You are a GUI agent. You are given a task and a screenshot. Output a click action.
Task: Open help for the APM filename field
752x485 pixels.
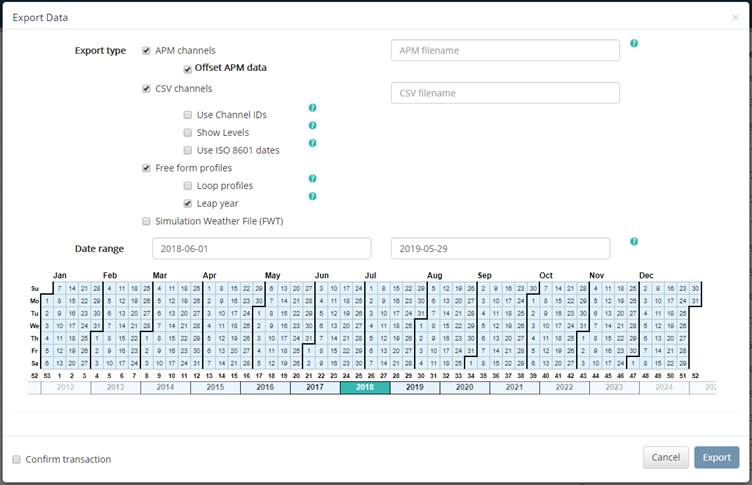pos(634,43)
